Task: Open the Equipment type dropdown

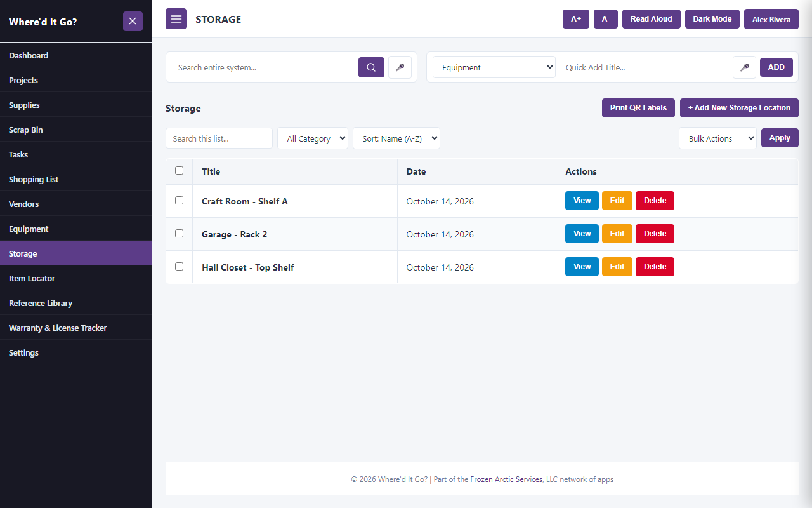Action: point(494,67)
